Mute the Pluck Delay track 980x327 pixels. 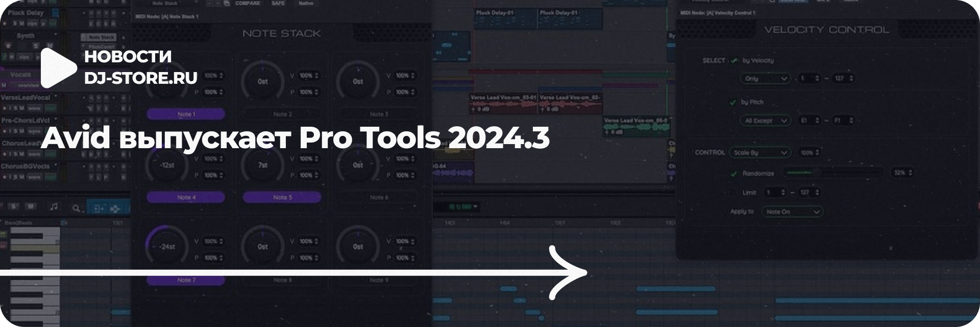[22, 24]
